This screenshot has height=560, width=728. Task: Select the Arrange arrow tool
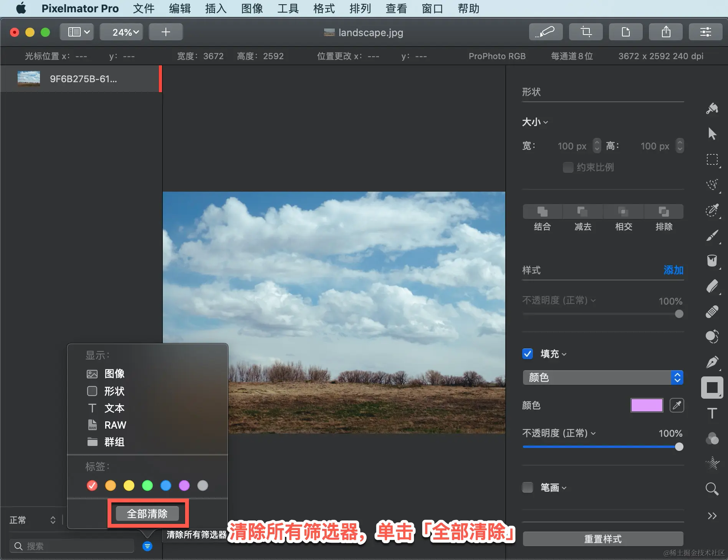tap(712, 134)
